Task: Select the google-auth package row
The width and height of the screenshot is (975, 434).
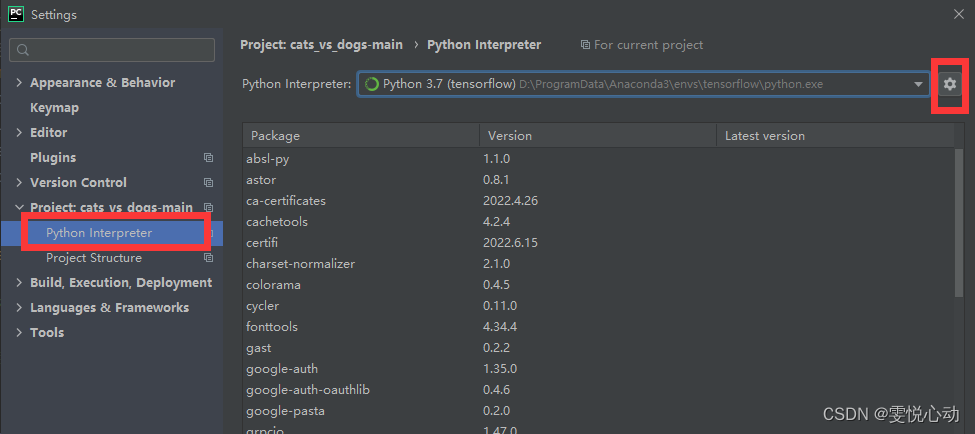Action: pyautogui.click(x=598, y=369)
